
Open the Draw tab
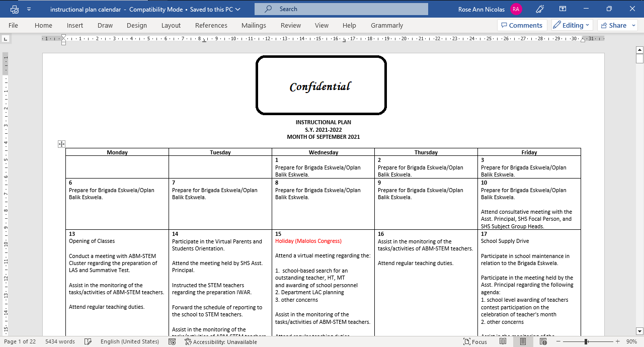(x=105, y=25)
